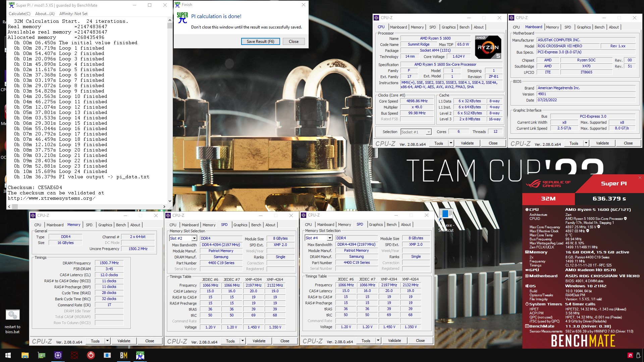
Task: Click System Timers stopwatch icon in BenchMate panel
Action: pos(527,304)
